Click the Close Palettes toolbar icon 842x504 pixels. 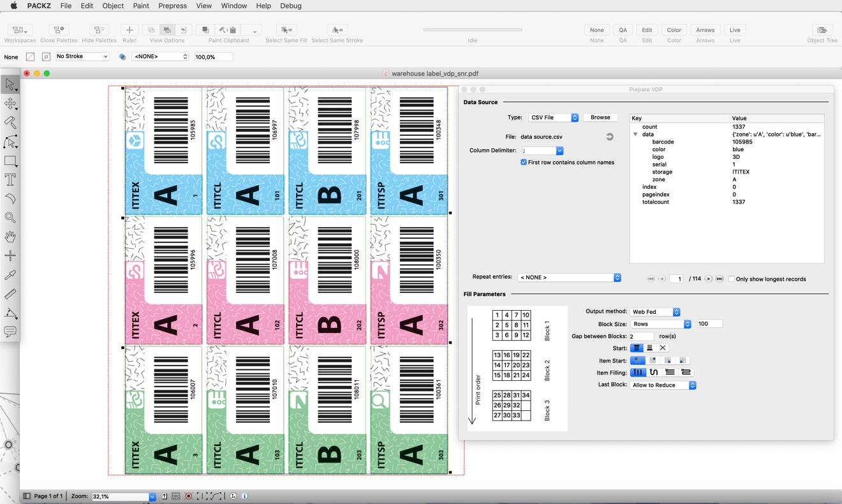coord(59,30)
